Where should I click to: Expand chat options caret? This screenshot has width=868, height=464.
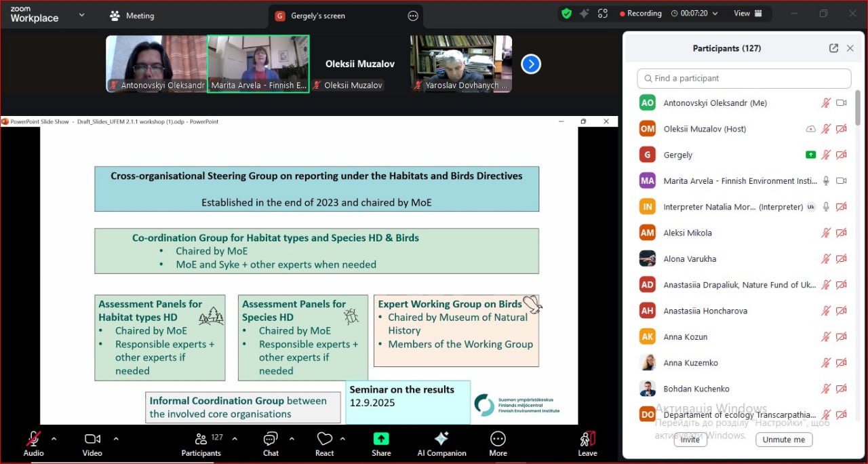click(x=292, y=438)
